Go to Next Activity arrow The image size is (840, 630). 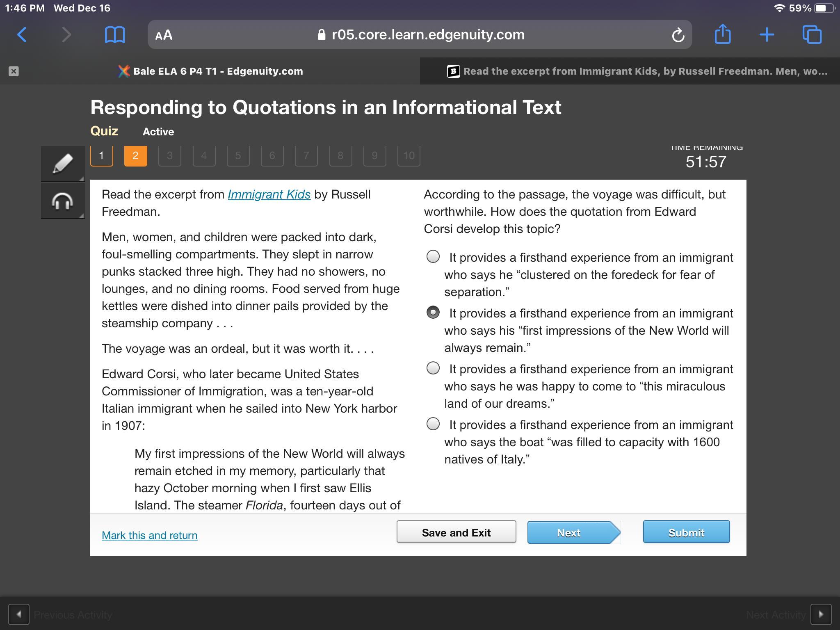tap(821, 614)
